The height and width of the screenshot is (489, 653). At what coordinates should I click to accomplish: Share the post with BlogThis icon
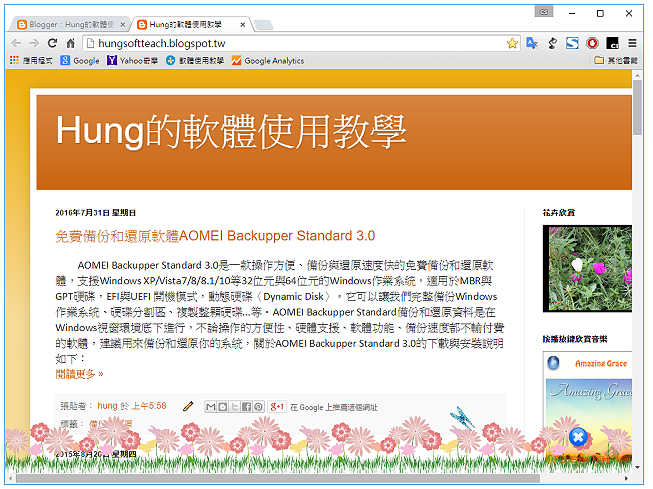[223, 407]
